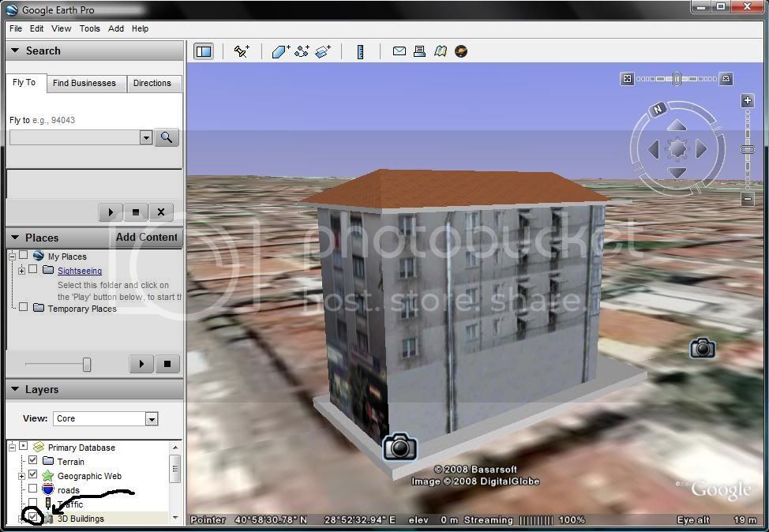Open the ruler measurement tool
Viewport: 769px width, 532px height.
pos(361,51)
